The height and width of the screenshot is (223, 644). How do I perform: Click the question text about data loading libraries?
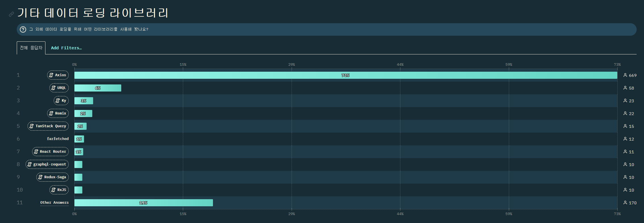(89, 29)
